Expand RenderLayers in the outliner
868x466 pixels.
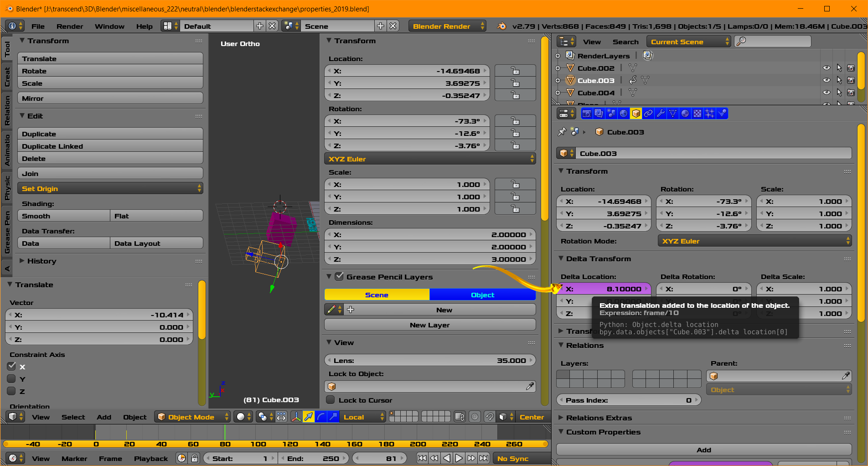click(558, 56)
